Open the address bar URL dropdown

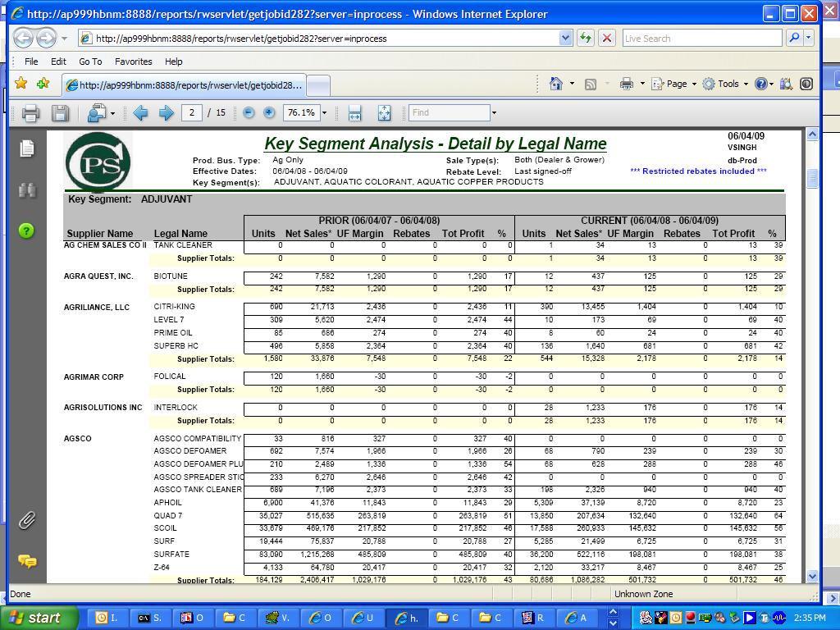pos(565,39)
